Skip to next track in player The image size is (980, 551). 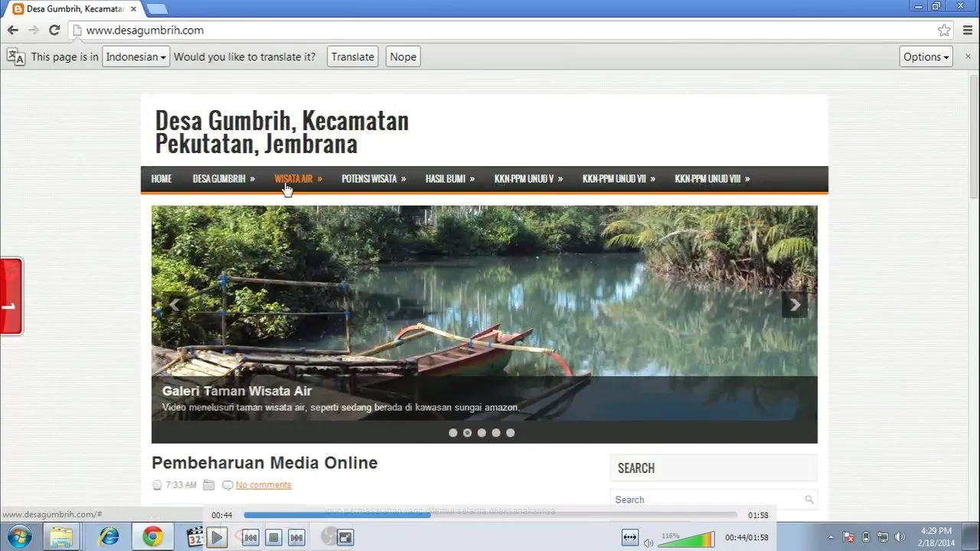click(x=297, y=538)
